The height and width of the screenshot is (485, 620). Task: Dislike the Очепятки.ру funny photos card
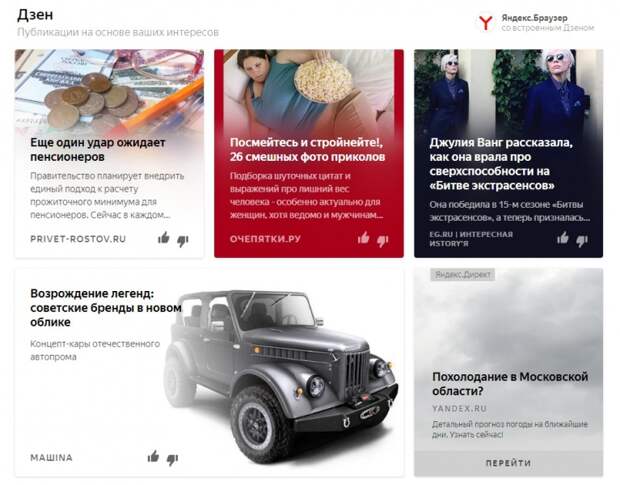coord(382,240)
